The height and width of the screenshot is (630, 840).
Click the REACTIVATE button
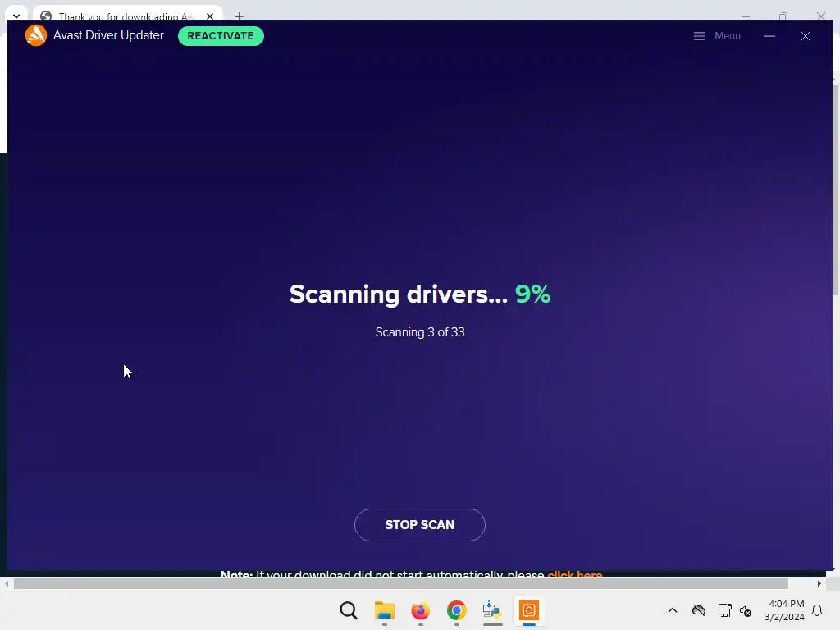point(221,36)
